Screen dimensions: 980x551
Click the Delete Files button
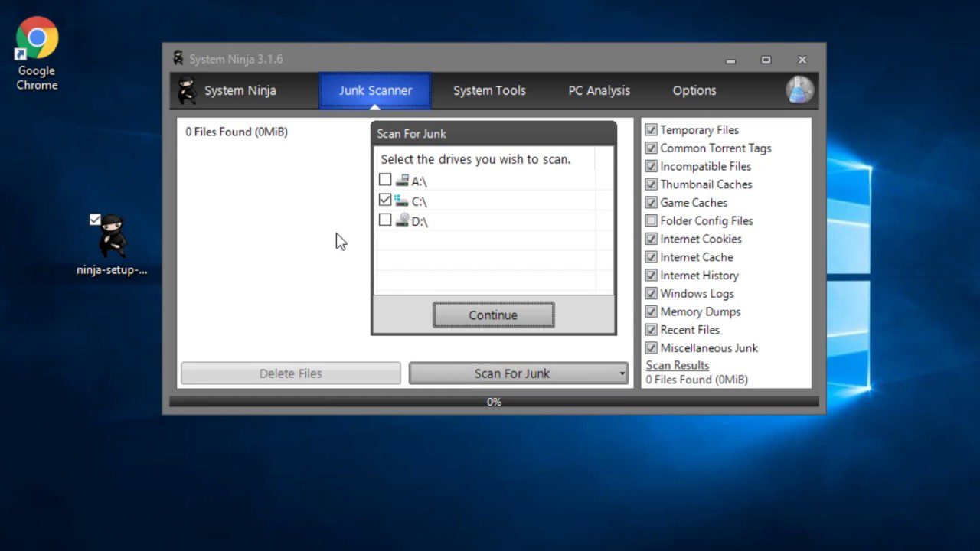[290, 373]
